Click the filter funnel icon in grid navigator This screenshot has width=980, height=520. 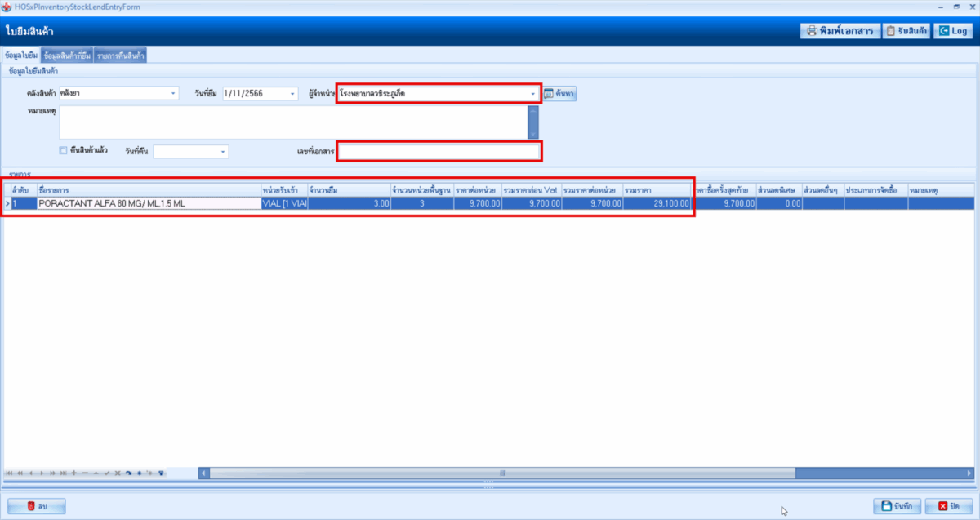coord(162,473)
